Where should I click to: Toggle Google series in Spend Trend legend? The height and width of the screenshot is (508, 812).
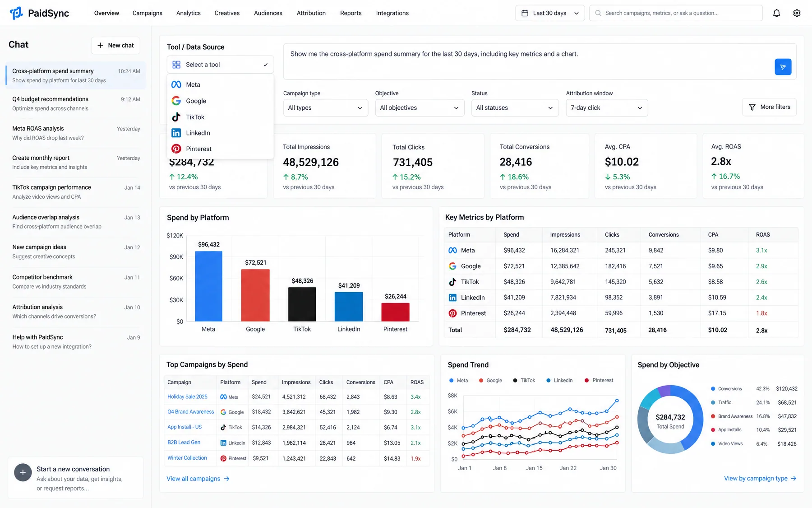pyautogui.click(x=490, y=380)
